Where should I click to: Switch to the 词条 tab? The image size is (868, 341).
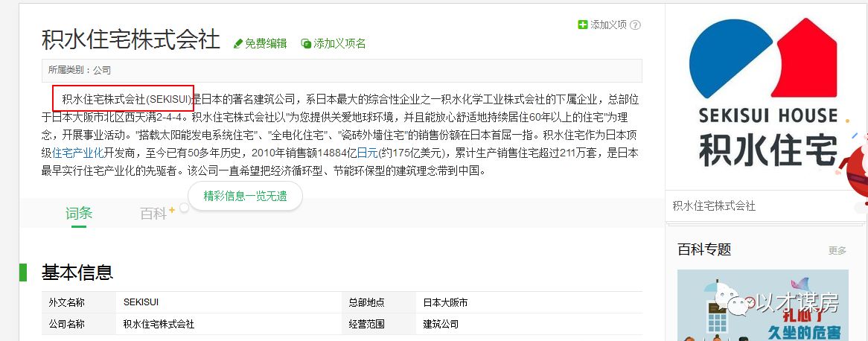pyautogui.click(x=79, y=213)
